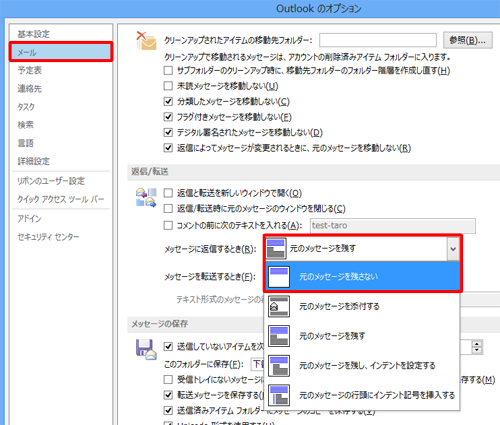The height and width of the screenshot is (425, 500).
Task: Click the 参照(B)... browse button
Action: coord(468,40)
